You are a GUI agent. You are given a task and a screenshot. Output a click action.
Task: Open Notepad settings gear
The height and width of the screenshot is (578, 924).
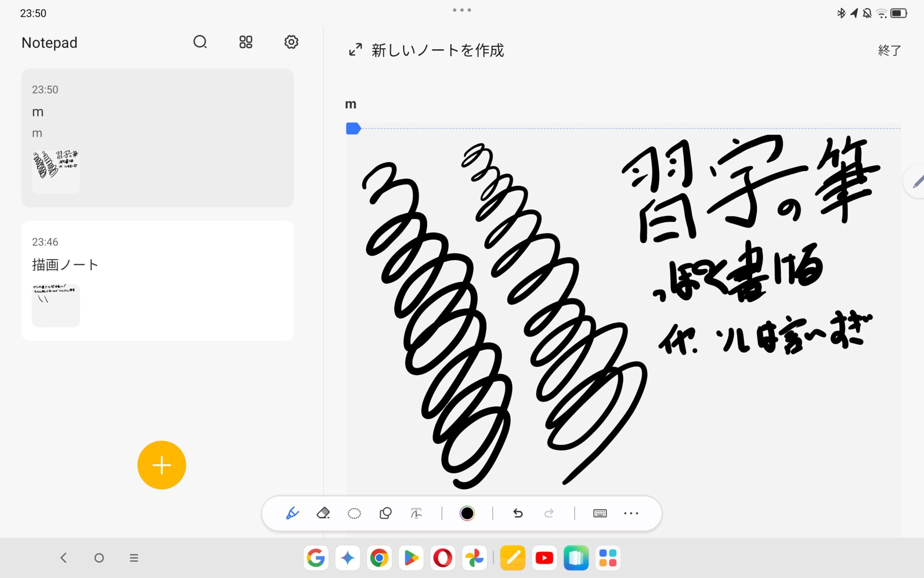291,42
